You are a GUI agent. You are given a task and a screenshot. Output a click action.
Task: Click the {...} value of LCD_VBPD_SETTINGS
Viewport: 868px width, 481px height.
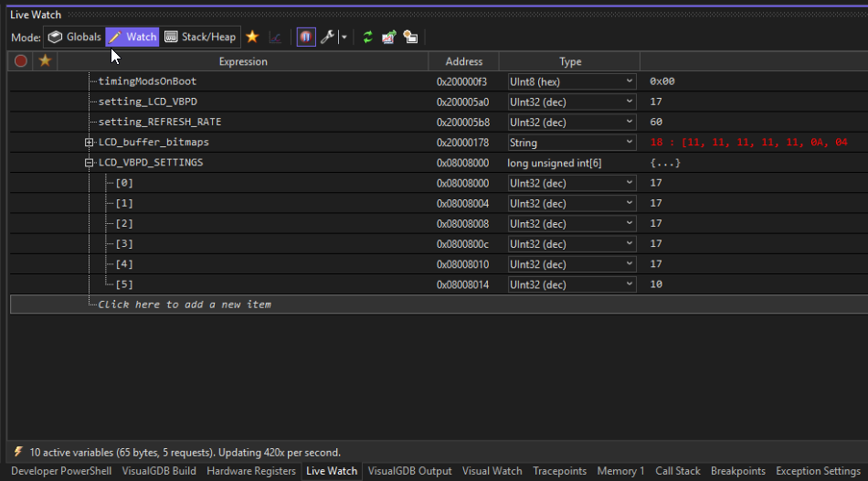click(665, 163)
